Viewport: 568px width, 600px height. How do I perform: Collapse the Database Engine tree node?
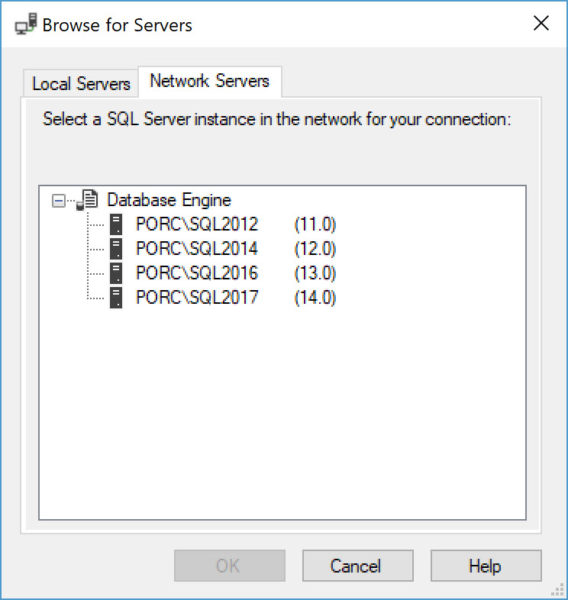pyautogui.click(x=58, y=201)
